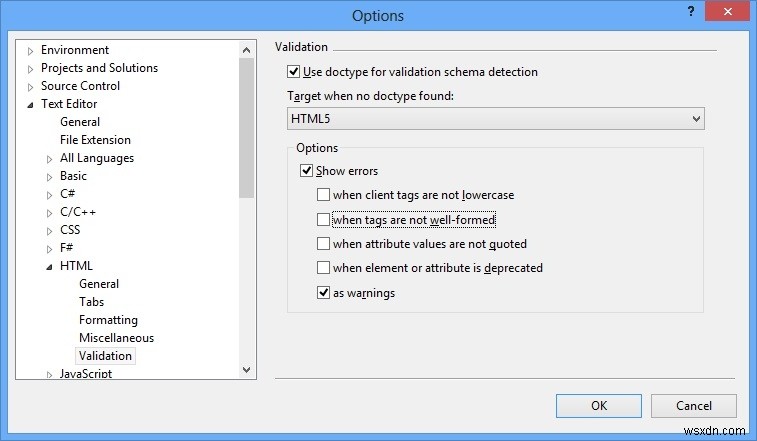Click the Cancel button

click(693, 406)
